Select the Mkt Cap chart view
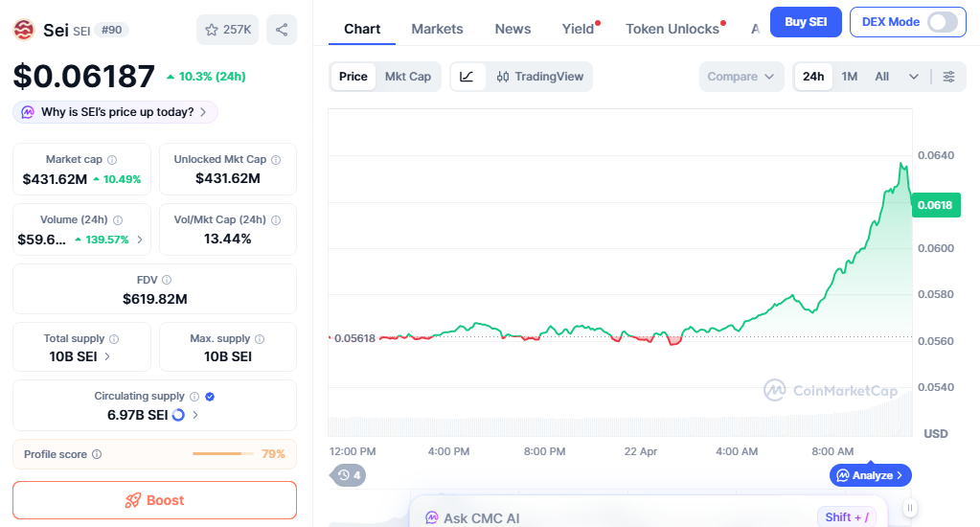This screenshot has height=527, width=980. coord(408,77)
